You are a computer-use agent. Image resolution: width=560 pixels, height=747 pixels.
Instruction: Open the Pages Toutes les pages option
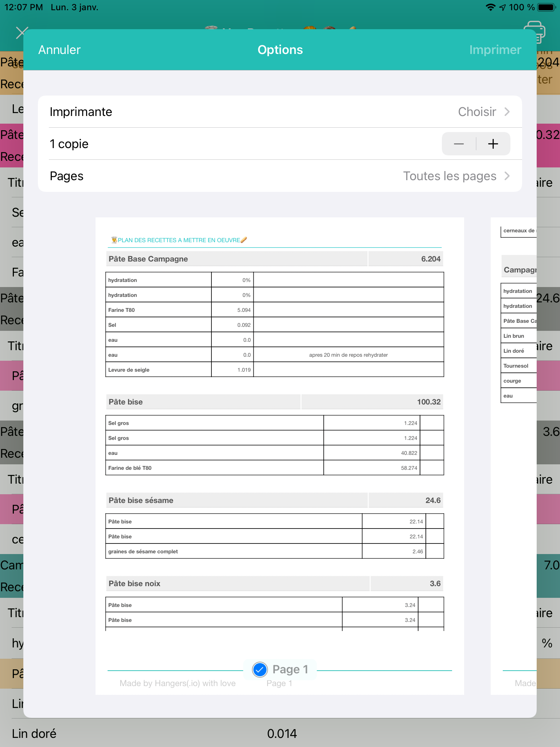pyautogui.click(x=280, y=176)
